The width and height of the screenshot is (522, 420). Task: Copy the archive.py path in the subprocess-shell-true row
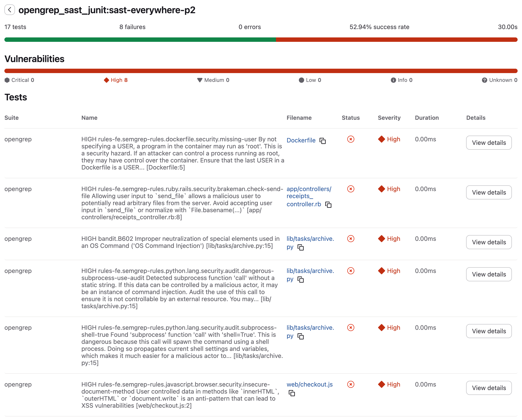click(x=301, y=336)
